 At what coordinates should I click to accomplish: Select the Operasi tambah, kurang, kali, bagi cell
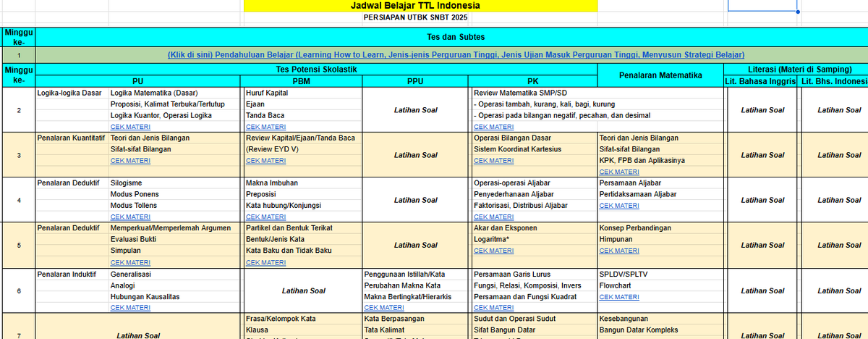click(534, 104)
